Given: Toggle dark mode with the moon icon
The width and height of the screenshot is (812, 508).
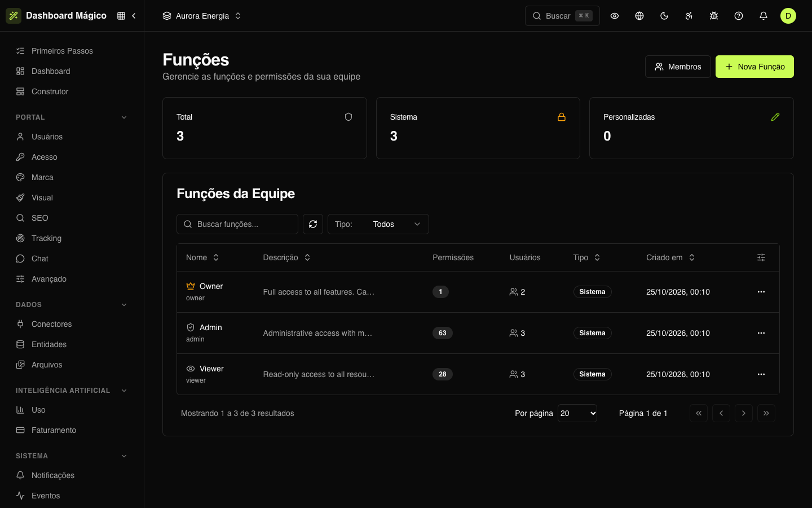Looking at the screenshot, I should (x=664, y=16).
